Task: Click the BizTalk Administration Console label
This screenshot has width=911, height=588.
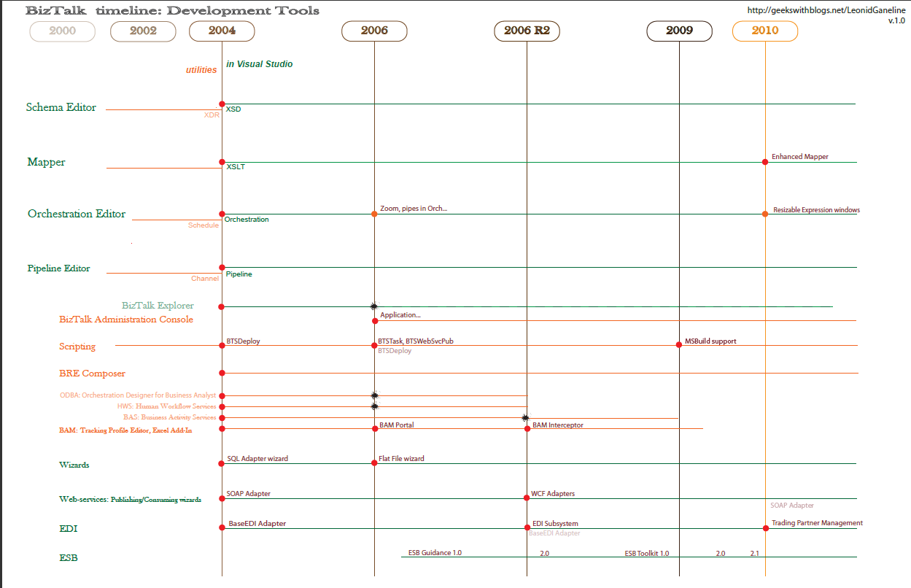Action: point(126,320)
